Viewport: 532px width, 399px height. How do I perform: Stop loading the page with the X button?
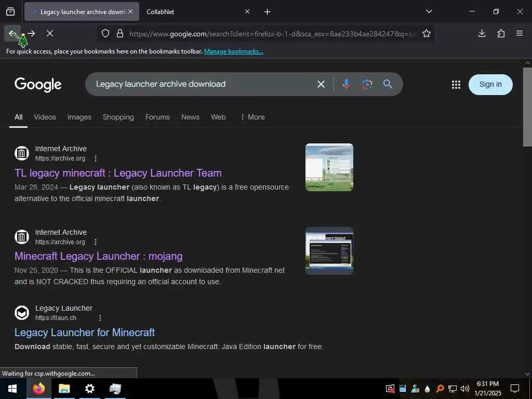pos(50,33)
